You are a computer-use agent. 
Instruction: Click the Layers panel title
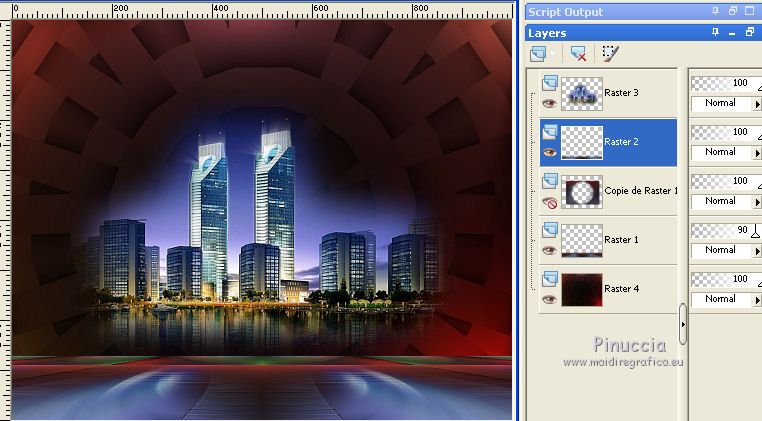click(x=547, y=33)
